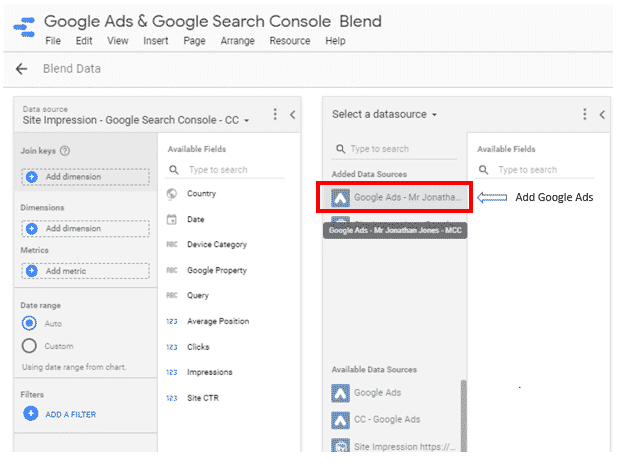Add a dimension under Dimensions

[85, 229]
